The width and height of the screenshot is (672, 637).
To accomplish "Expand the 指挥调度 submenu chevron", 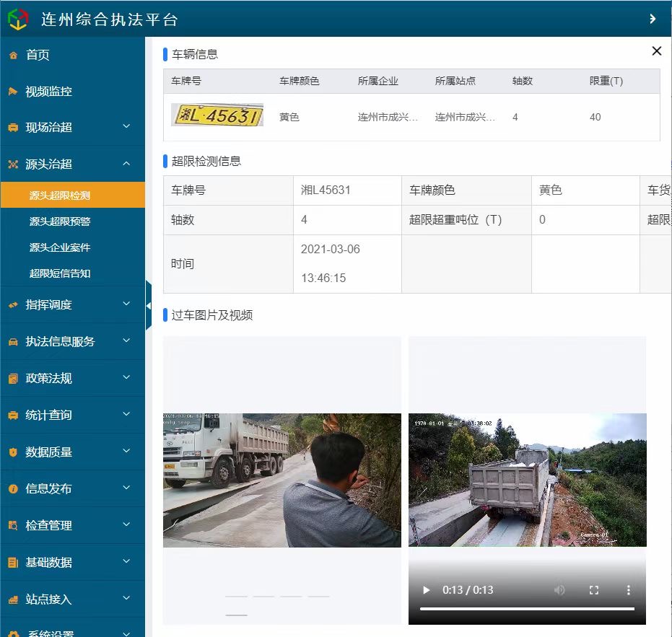I will pos(126,304).
